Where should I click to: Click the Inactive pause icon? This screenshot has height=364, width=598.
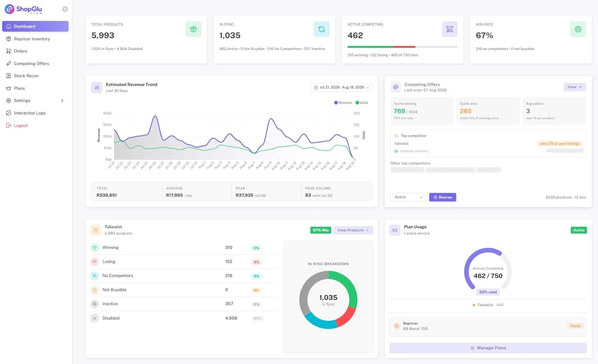click(x=95, y=304)
